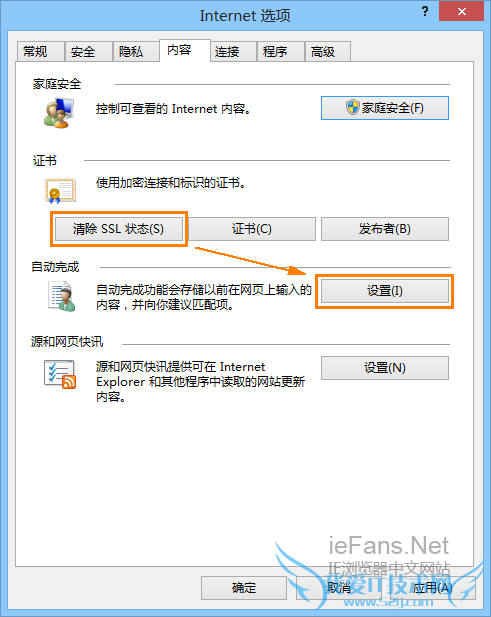Click shield icon on 家庭安全 button
Image resolution: width=491 pixels, height=617 pixels.
coord(352,107)
